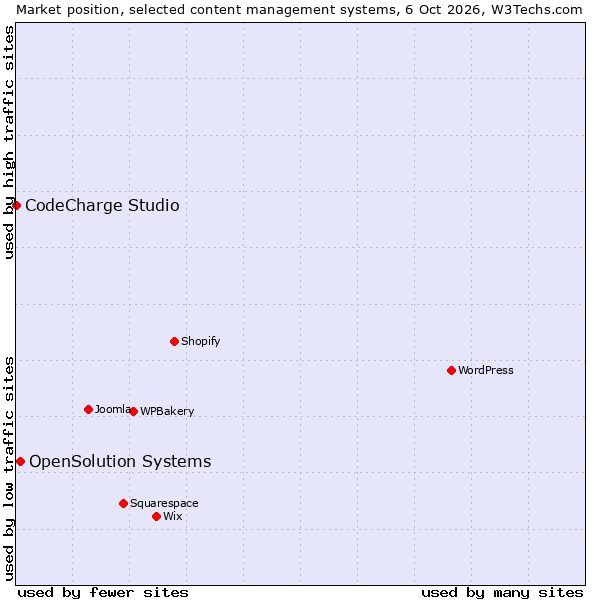Image resolution: width=600 pixels, height=600 pixels.
Task: Click 'used by many sites' axis label
Action: point(502,593)
